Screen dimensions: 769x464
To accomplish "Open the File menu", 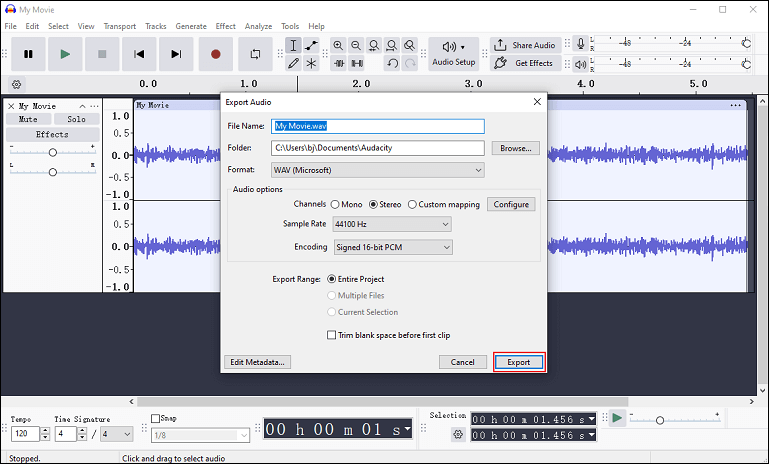I will (x=10, y=26).
